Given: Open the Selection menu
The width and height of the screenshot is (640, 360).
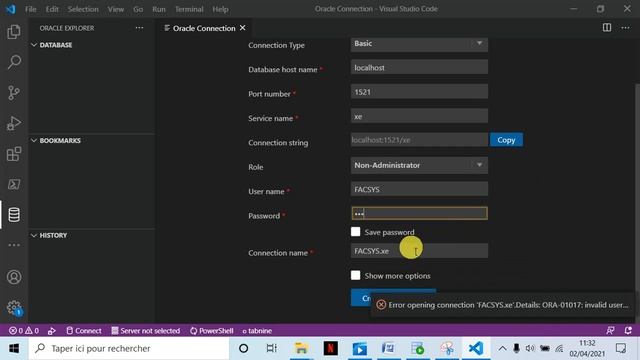Looking at the screenshot, I should coord(83,9).
